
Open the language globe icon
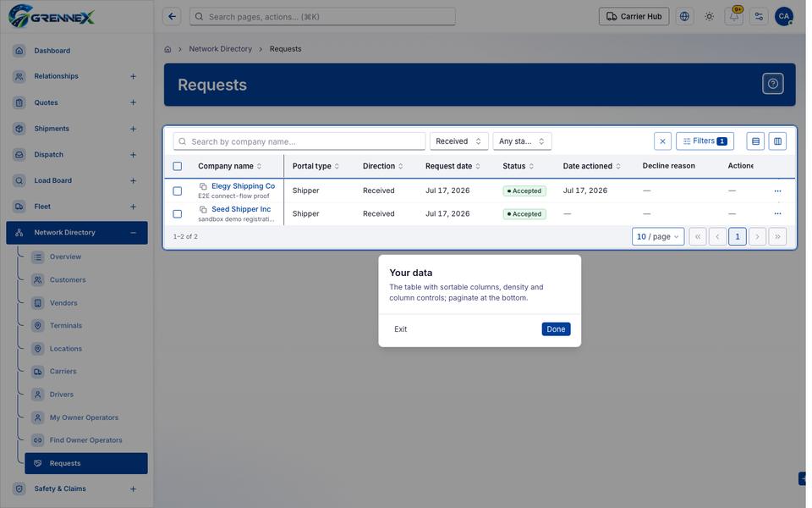684,17
